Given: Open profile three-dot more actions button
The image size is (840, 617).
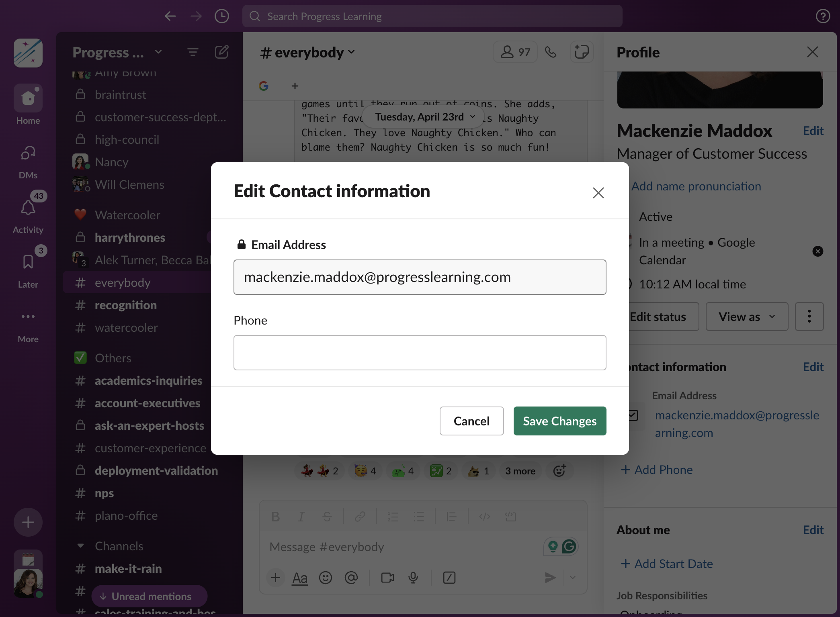Looking at the screenshot, I should click(x=809, y=317).
